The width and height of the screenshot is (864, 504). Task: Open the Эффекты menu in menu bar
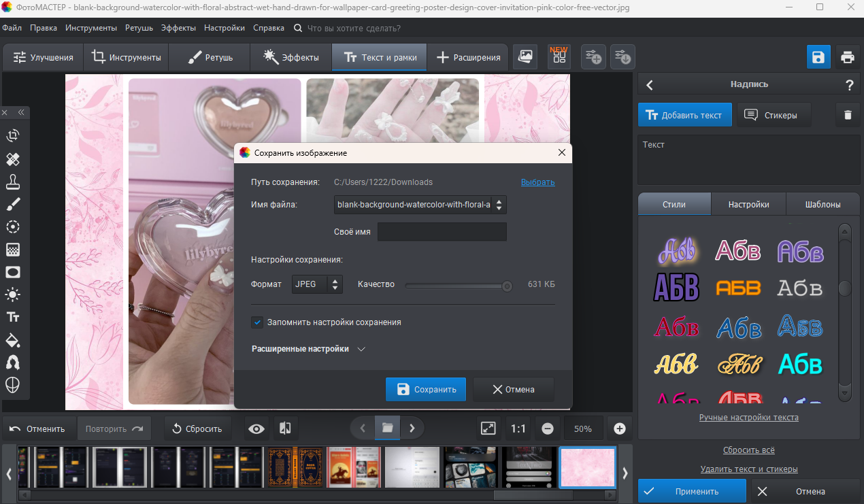coord(179,28)
